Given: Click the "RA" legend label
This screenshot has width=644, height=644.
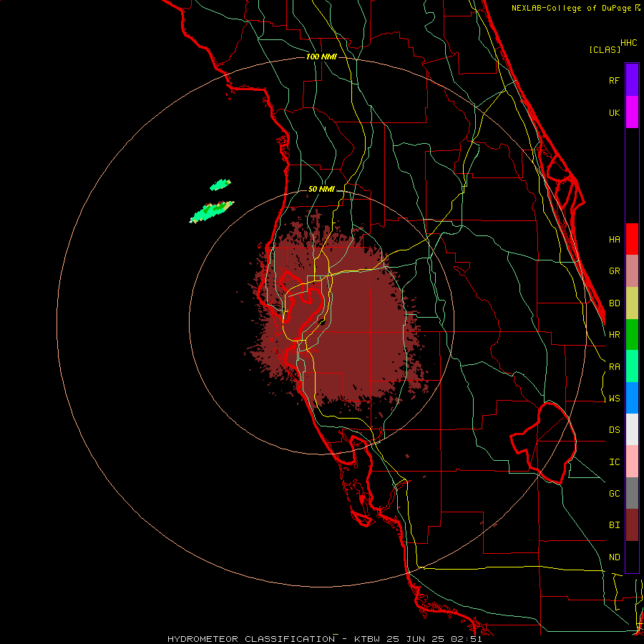Looking at the screenshot, I should pos(615,367).
